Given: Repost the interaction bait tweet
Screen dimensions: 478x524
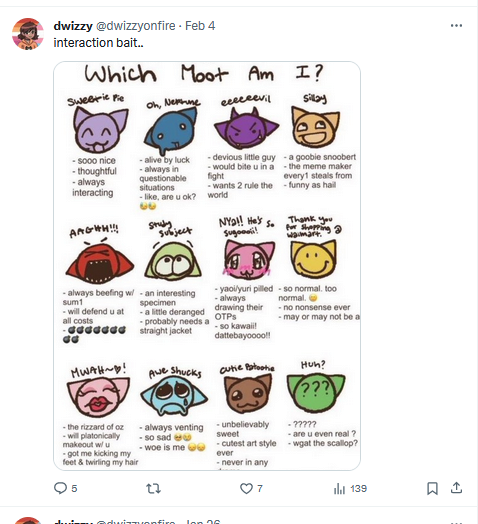Looking at the screenshot, I should pyautogui.click(x=153, y=489).
